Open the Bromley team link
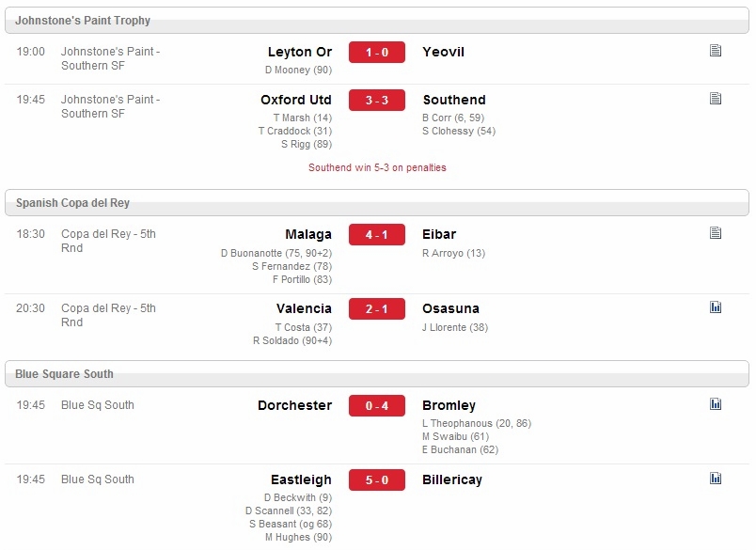756x550 pixels. click(x=449, y=405)
